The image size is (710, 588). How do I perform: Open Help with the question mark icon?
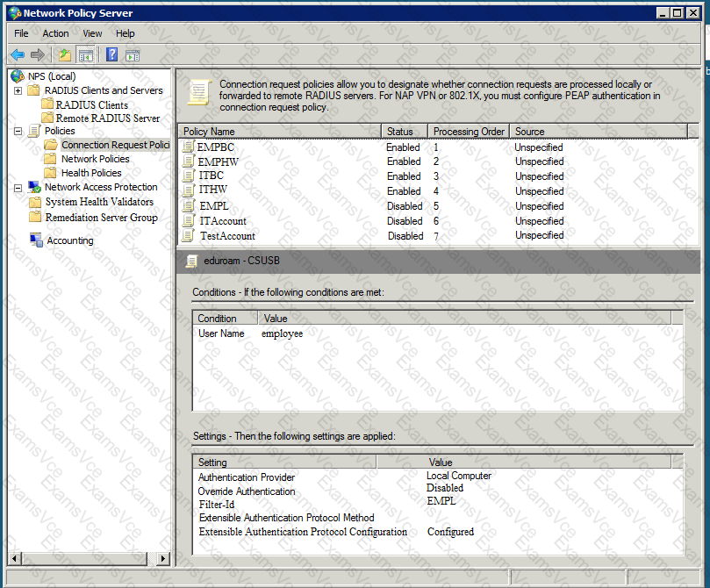pos(112,54)
